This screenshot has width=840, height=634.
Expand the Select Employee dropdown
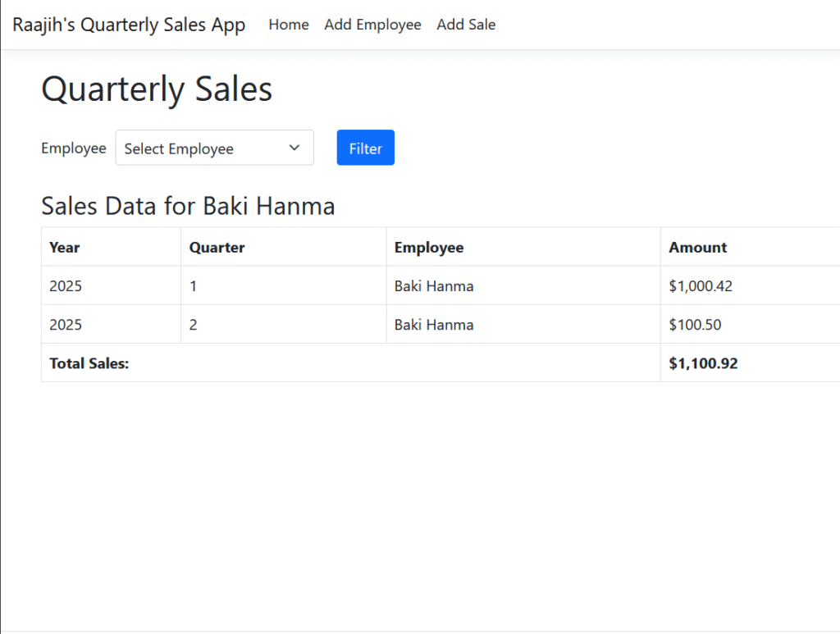click(215, 148)
